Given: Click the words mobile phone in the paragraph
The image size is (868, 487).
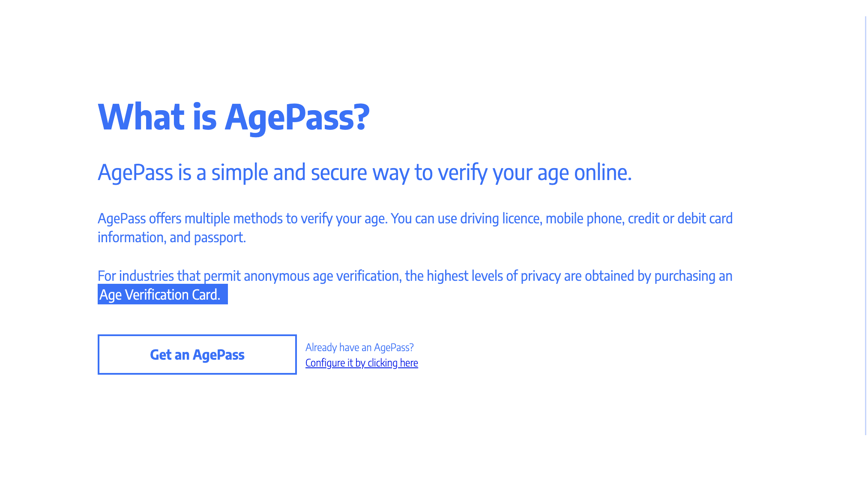Looking at the screenshot, I should [x=584, y=219].
